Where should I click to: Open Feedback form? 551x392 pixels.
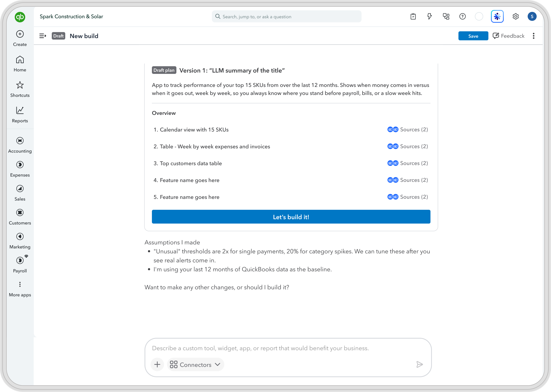508,36
